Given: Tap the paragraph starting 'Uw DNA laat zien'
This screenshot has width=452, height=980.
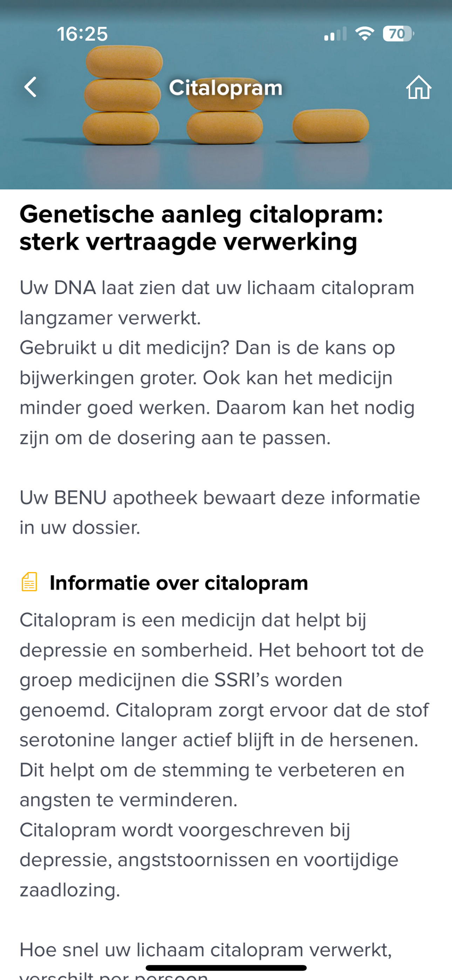Looking at the screenshot, I should [217, 303].
